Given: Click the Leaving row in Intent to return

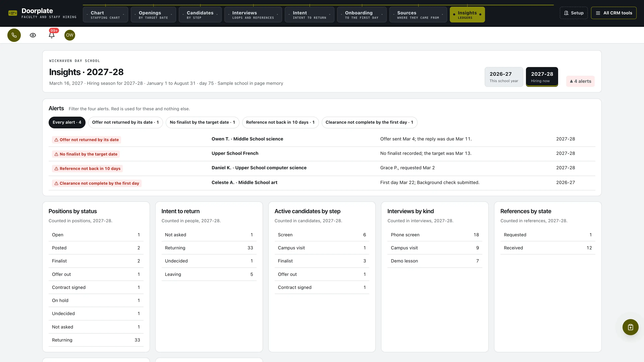Looking at the screenshot, I should coord(209,274).
